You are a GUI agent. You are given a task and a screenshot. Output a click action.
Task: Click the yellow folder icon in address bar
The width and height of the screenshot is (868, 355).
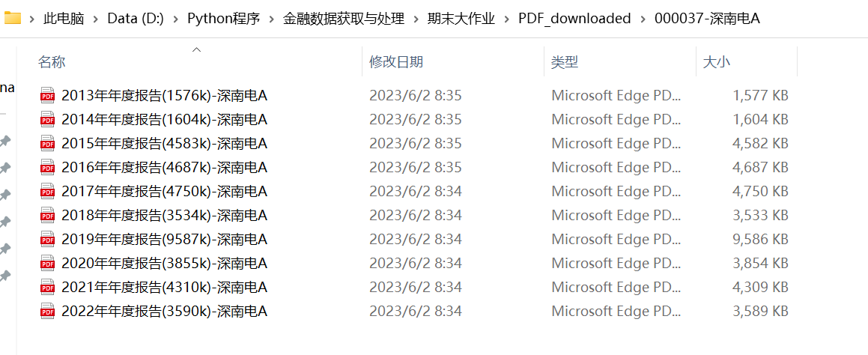(12, 18)
